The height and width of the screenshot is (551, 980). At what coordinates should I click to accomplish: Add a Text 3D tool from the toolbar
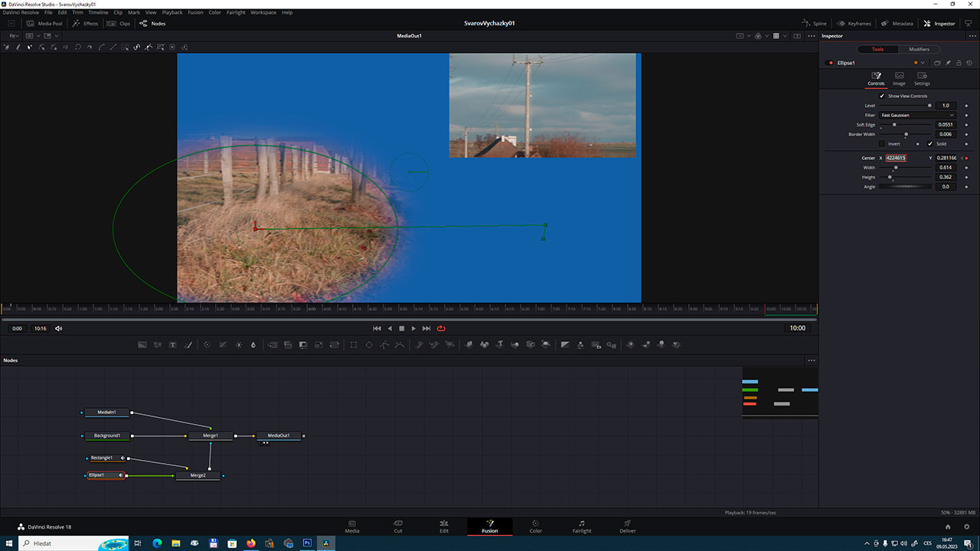pyautogui.click(x=500, y=345)
